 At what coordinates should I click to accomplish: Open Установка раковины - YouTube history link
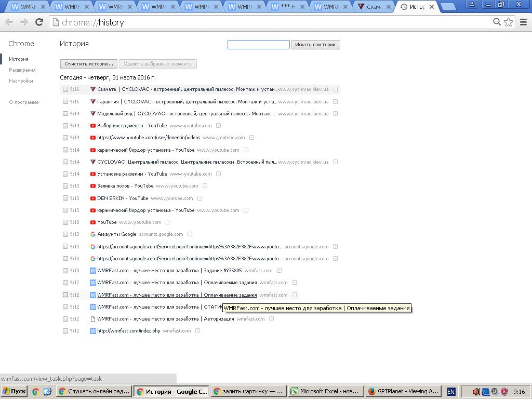click(132, 174)
